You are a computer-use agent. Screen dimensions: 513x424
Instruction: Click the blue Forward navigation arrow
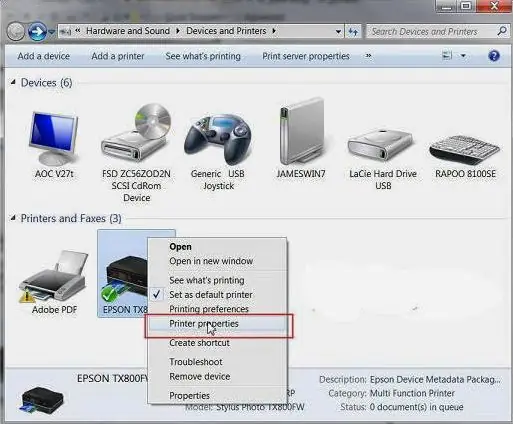point(37,31)
